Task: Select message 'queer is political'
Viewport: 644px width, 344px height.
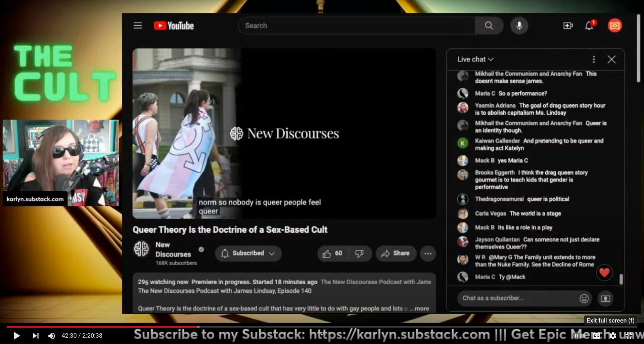Action: pyautogui.click(x=548, y=199)
